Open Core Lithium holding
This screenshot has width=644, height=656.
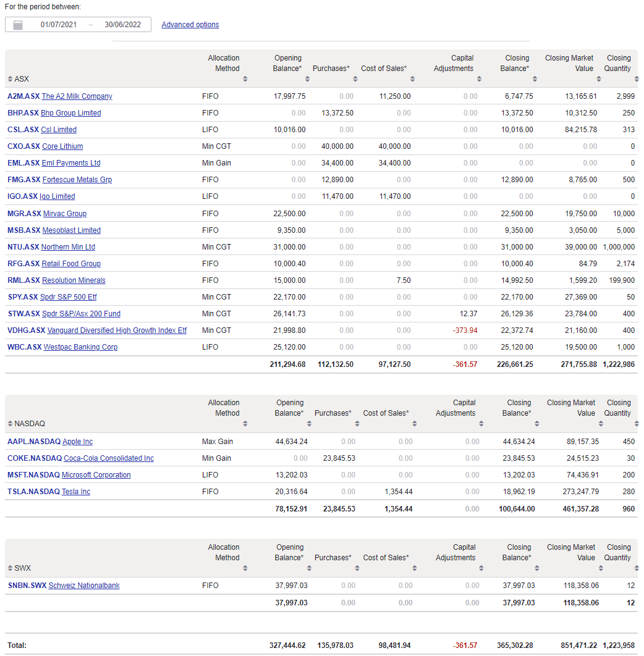point(62,146)
